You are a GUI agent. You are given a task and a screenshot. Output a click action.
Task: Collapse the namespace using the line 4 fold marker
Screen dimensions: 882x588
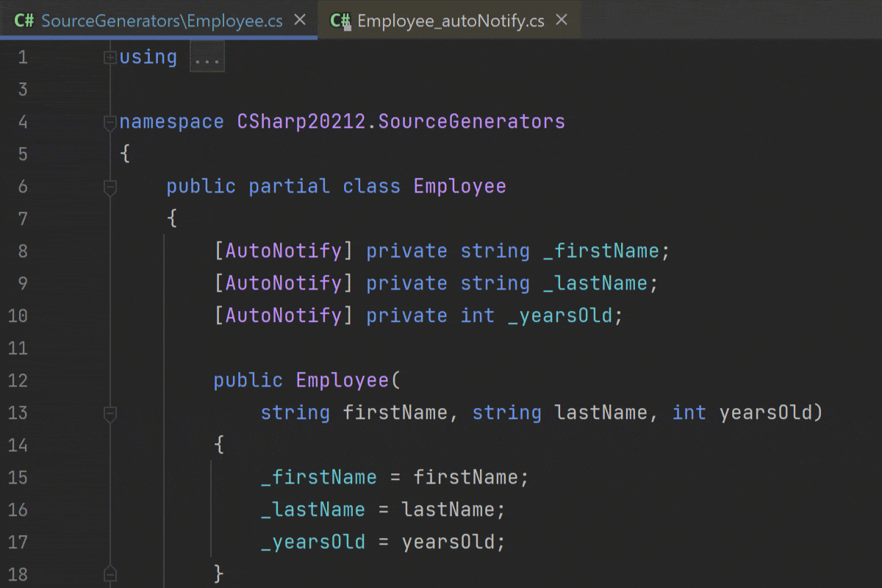tap(109, 120)
